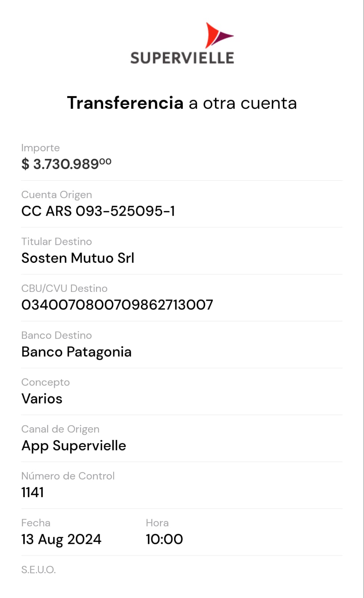
Task: Click the Concepto value Varios
Action: tap(42, 398)
